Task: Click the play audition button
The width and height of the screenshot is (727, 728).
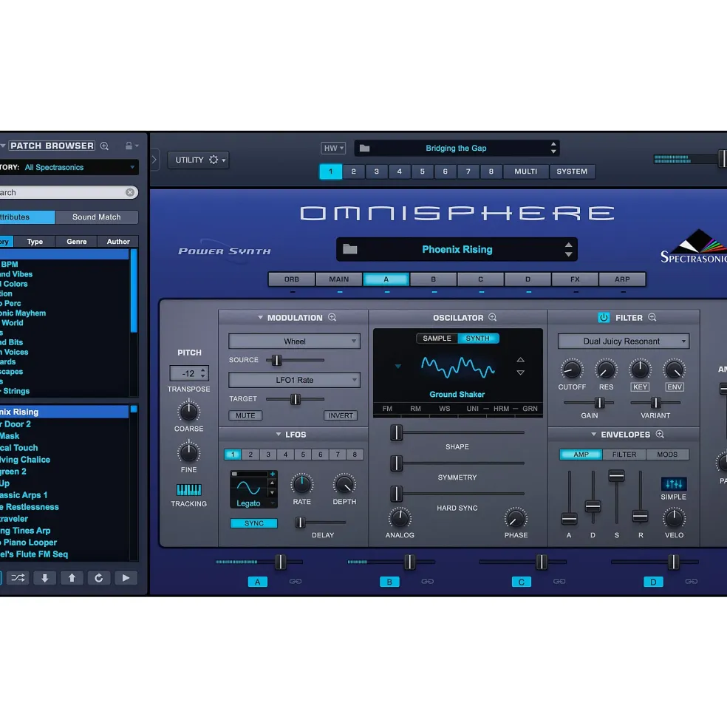Action: (x=126, y=578)
